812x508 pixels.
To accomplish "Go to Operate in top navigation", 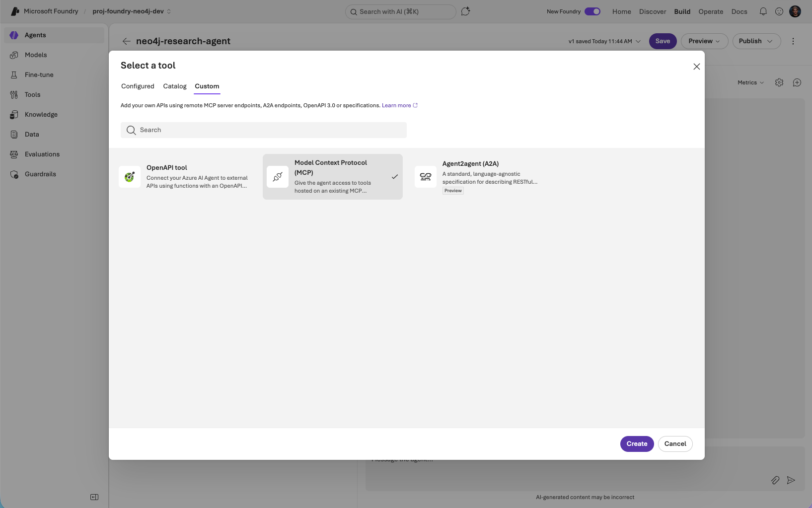I will 711,11.
